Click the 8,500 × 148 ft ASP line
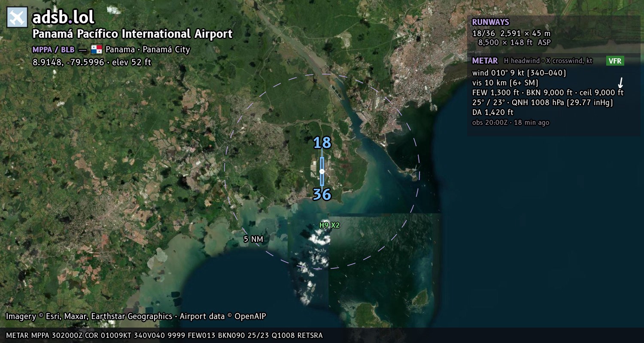The height and width of the screenshot is (343, 644). pos(514,42)
